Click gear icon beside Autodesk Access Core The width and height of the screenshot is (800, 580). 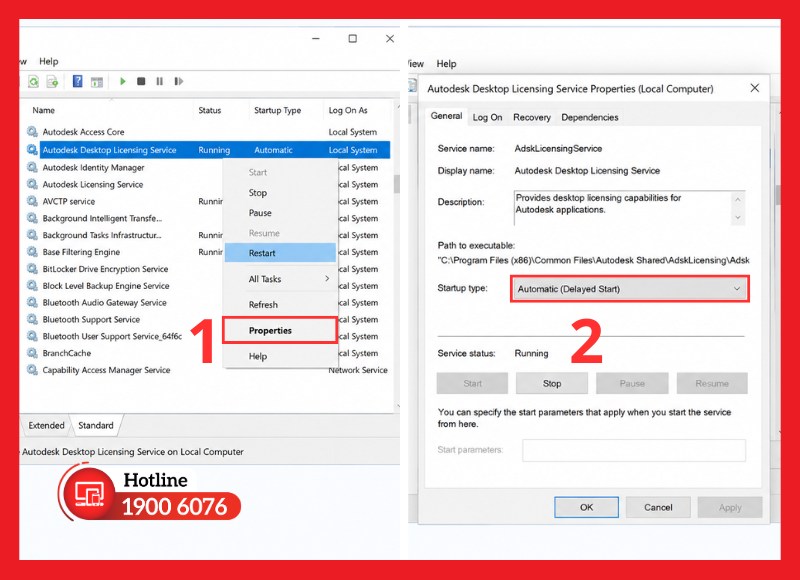click(32, 132)
